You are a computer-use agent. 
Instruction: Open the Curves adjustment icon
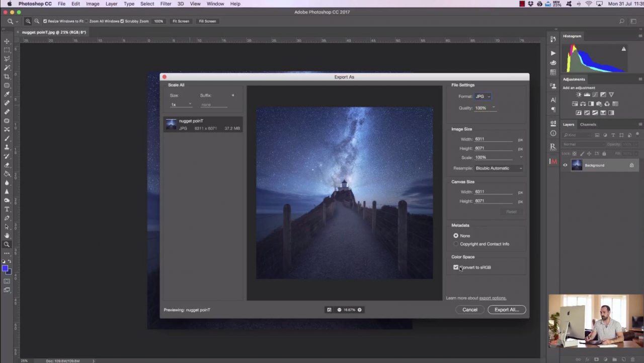595,95
